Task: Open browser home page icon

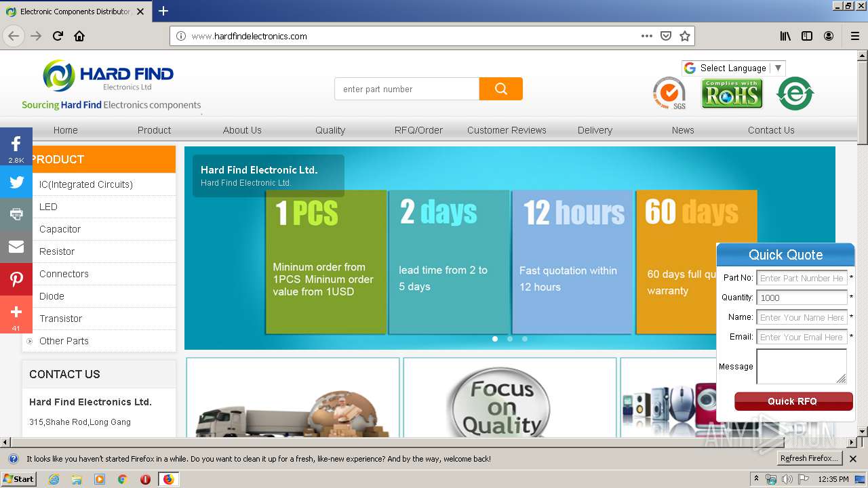Action: point(79,36)
